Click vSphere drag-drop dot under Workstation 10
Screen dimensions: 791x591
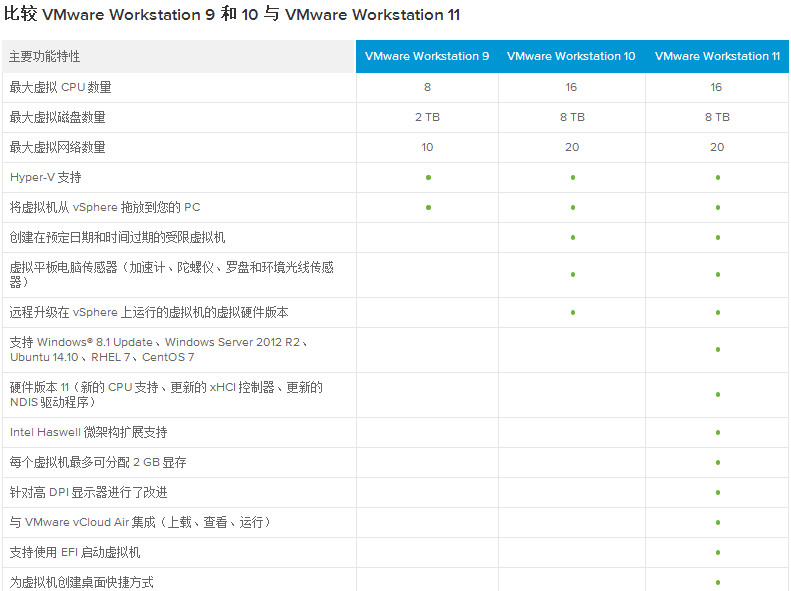pyautogui.click(x=573, y=207)
